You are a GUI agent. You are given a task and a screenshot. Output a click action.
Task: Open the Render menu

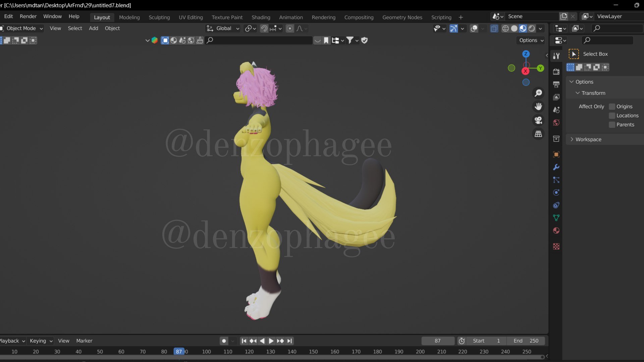(28, 16)
